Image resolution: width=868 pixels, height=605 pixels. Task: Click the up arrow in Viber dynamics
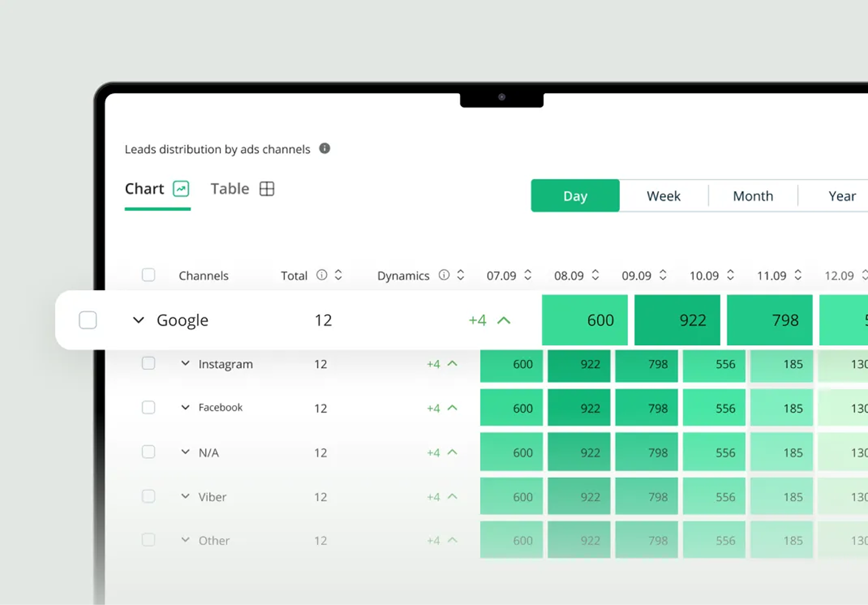pos(452,496)
